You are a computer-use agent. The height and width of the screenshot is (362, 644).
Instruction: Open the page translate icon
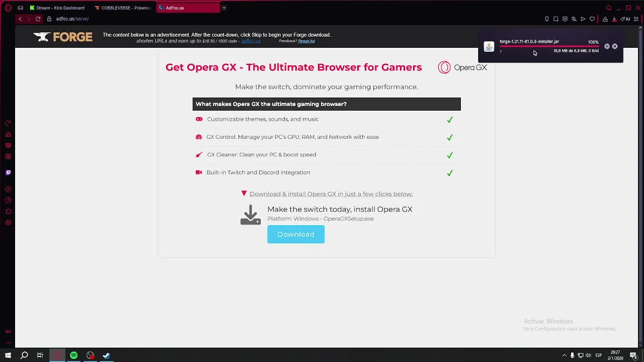tap(574, 19)
